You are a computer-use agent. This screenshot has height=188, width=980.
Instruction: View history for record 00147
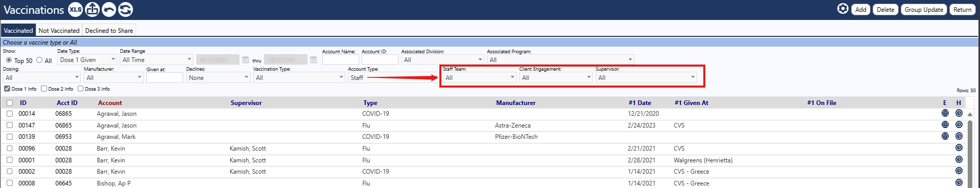tap(959, 124)
